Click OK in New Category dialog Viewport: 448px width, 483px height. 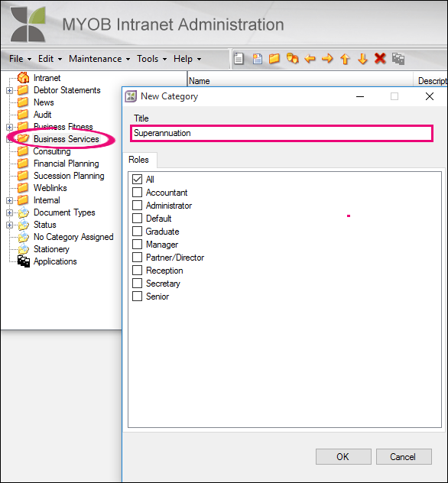point(343,456)
